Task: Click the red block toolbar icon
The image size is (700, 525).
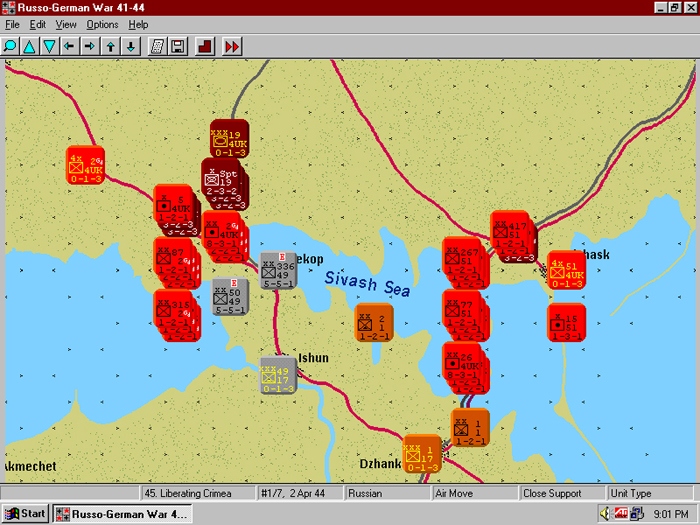Action: [205, 46]
